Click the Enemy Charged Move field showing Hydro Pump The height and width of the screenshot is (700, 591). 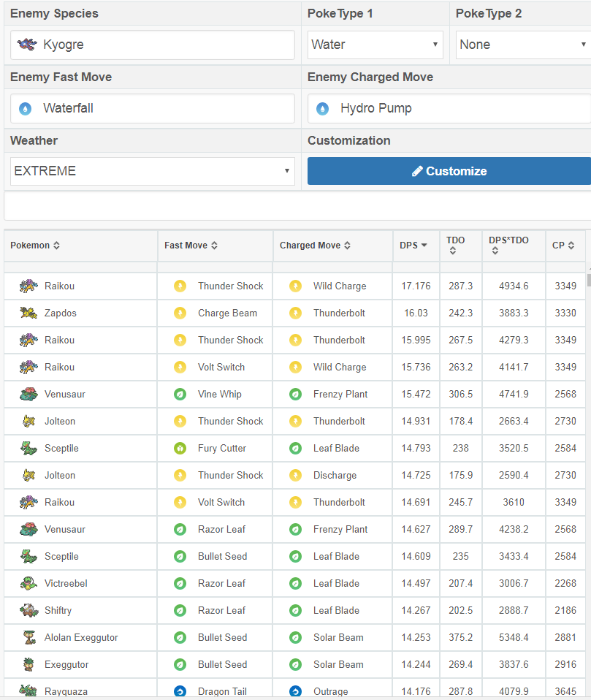click(449, 108)
